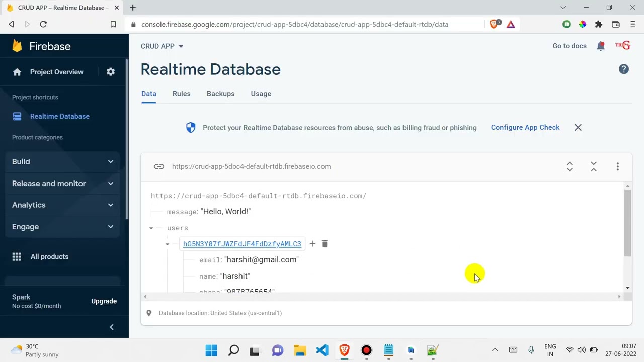
Task: Click the horizontal scroll right arrow
Action: [x=619, y=297]
